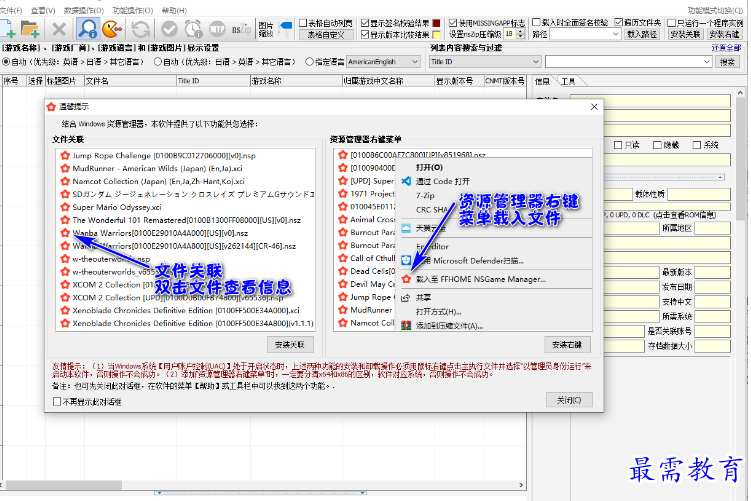Click 安装关联 button inside the dialog

[x=290, y=344]
